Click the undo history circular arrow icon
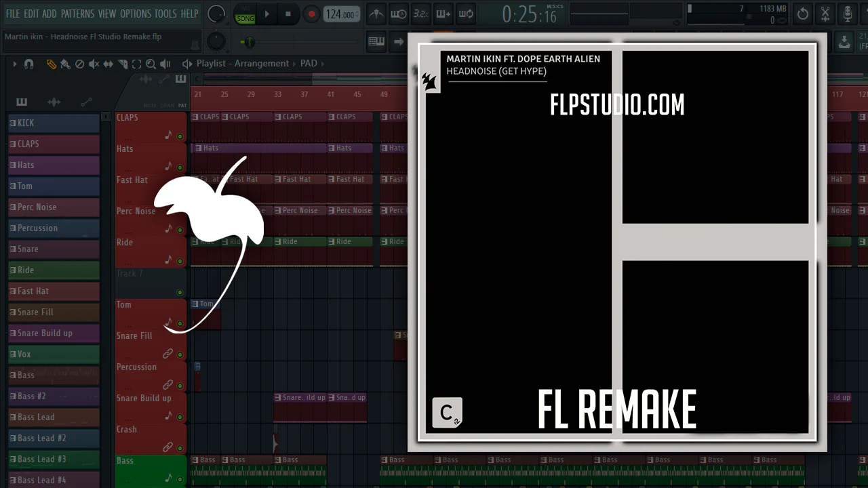This screenshot has height=488, width=868. pos(803,14)
